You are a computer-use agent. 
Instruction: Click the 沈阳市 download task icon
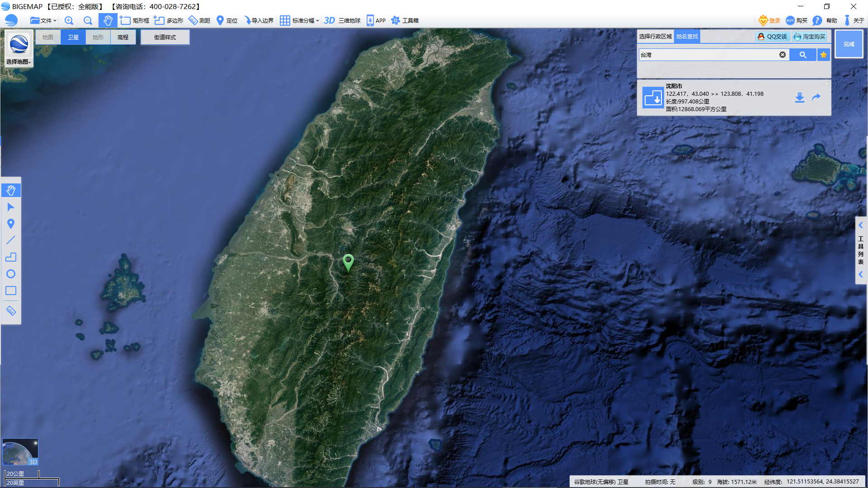coord(652,97)
